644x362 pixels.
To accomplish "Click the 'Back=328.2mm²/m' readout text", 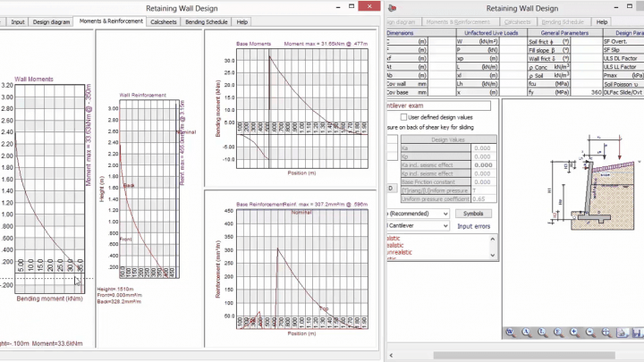I will [119, 302].
